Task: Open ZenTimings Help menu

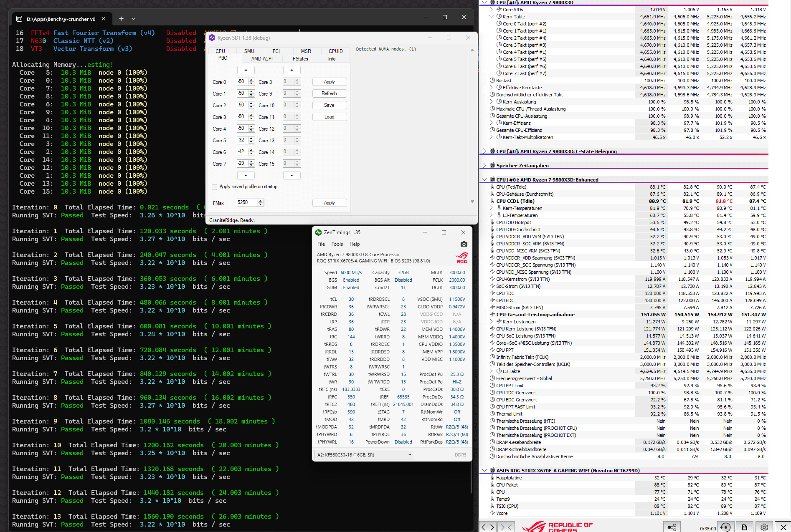Action: [x=355, y=244]
